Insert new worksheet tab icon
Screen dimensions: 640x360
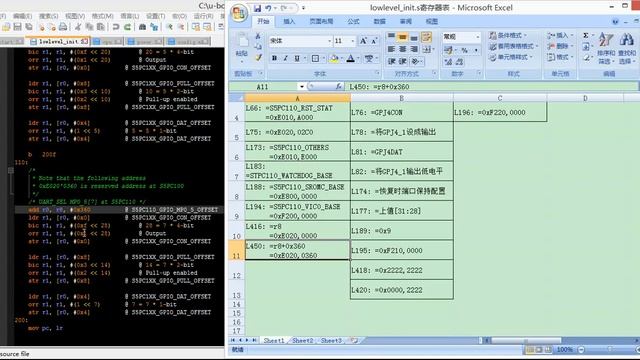(x=354, y=340)
